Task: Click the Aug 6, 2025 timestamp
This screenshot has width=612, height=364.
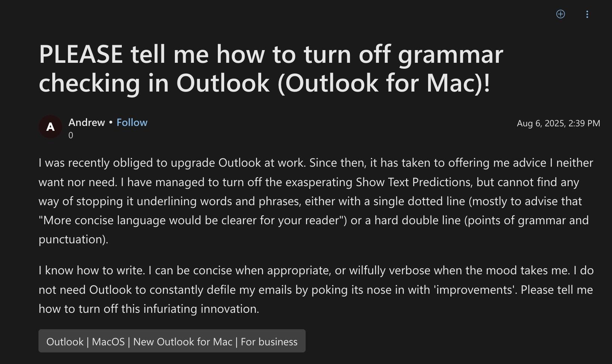Action: click(x=558, y=123)
